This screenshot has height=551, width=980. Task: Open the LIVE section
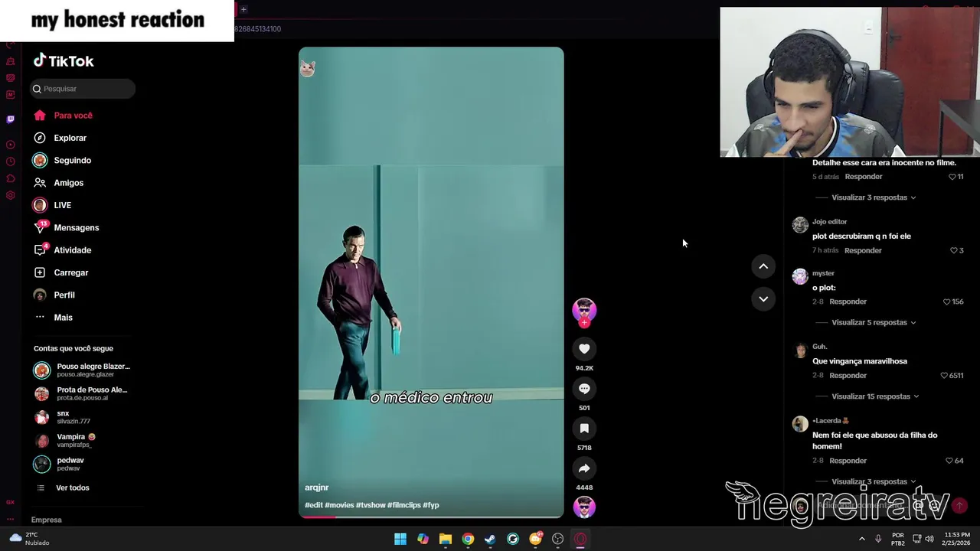(52, 205)
